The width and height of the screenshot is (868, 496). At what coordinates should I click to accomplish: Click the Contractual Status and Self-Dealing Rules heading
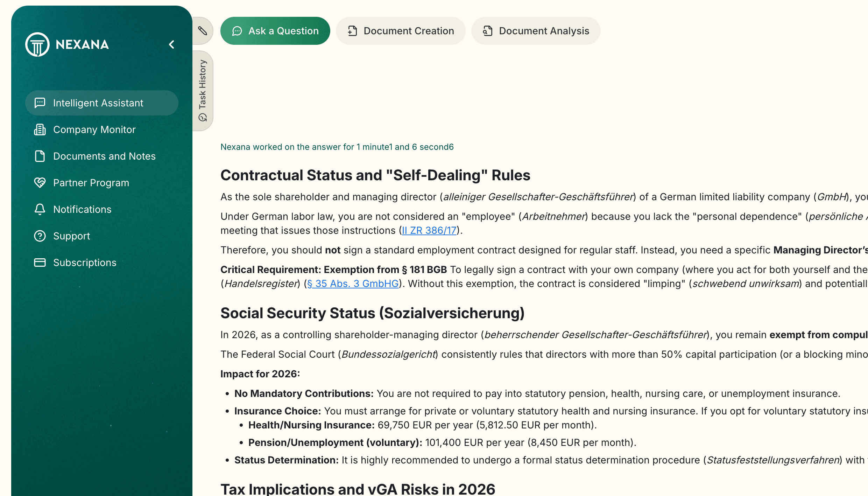(375, 175)
